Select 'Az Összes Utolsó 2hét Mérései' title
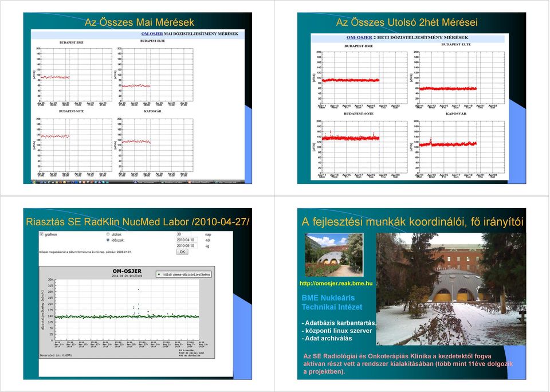 pyautogui.click(x=407, y=22)
